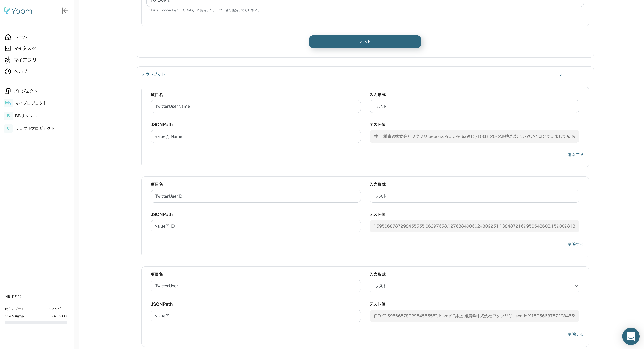Collapse the sidebar with arrow icon
Viewport: 644px width, 349px height.
65,11
